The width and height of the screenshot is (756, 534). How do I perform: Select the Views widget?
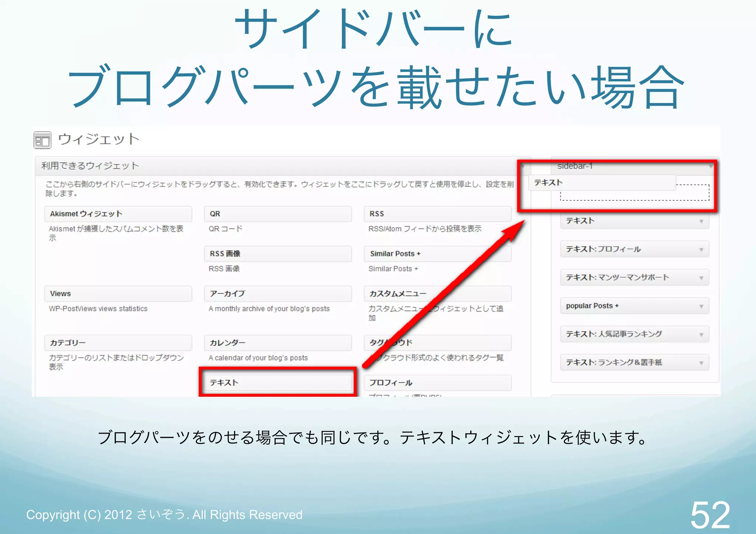[x=118, y=294]
